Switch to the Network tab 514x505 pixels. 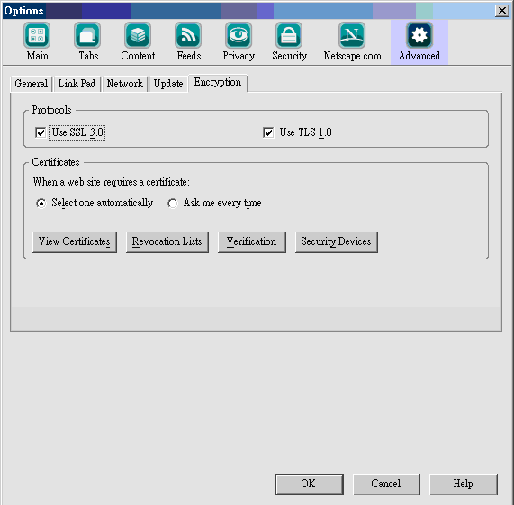click(x=125, y=83)
